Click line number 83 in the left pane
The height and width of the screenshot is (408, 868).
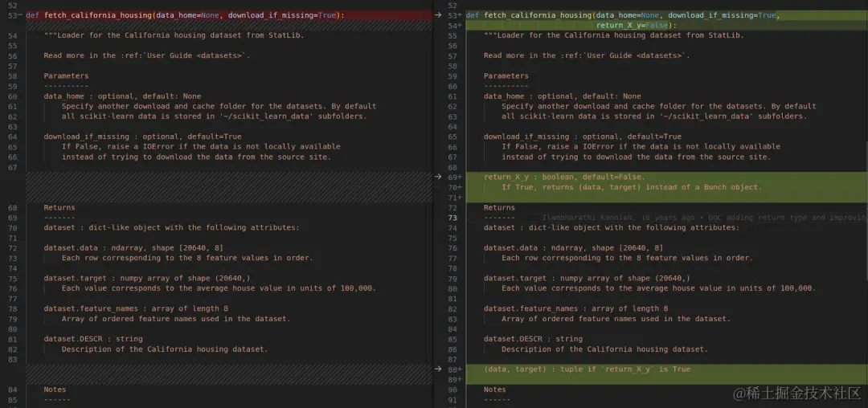[x=13, y=359]
